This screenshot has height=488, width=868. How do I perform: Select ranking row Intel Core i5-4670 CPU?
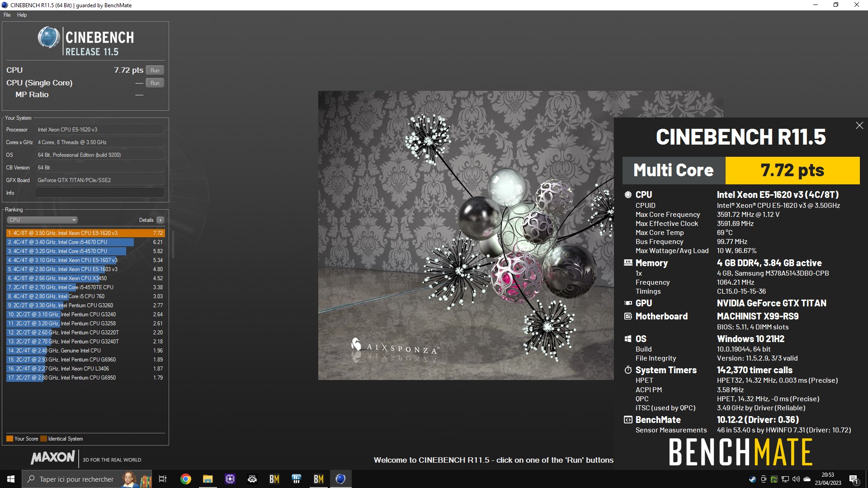(x=85, y=242)
